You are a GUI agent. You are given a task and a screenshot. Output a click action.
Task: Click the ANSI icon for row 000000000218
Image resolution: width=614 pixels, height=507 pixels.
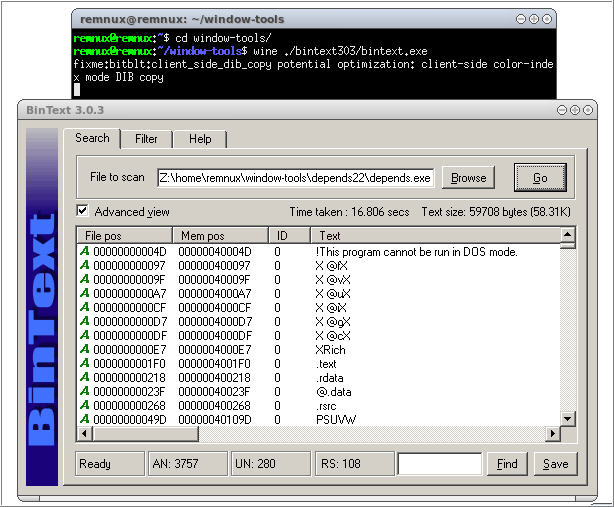pyautogui.click(x=85, y=377)
